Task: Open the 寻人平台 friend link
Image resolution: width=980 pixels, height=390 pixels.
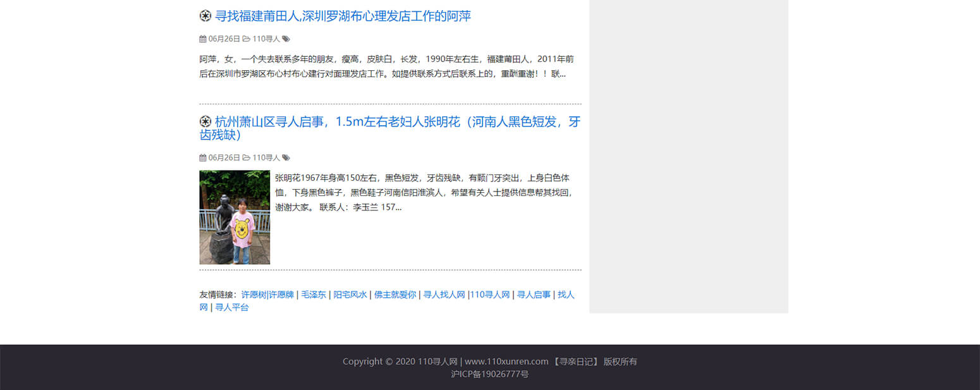Action: [x=232, y=307]
